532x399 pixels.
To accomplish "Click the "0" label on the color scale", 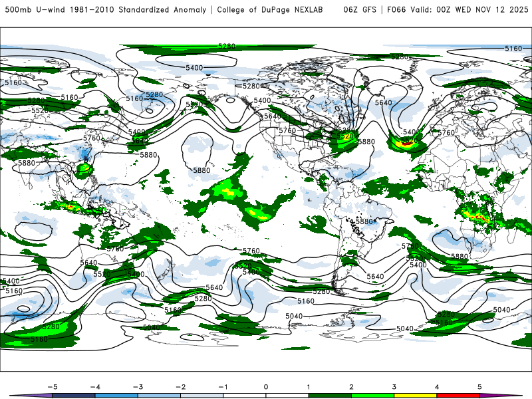I will (265, 387).
